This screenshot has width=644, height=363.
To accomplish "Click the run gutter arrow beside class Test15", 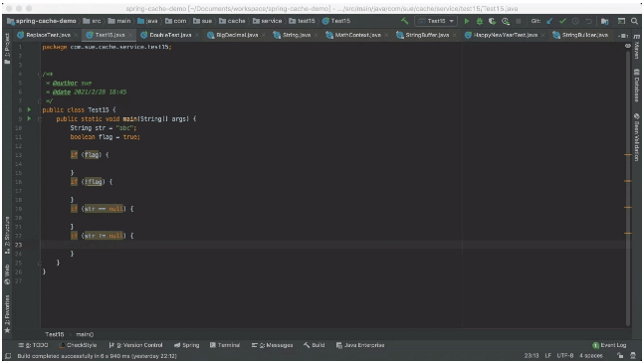I will click(x=29, y=110).
